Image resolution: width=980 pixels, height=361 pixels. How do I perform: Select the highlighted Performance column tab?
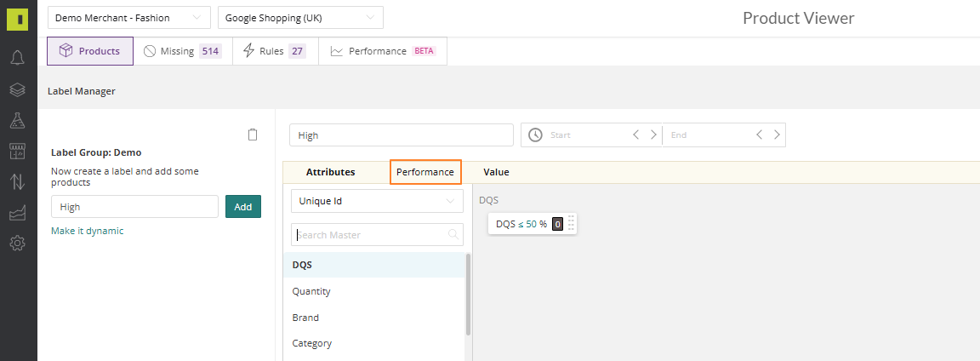pyautogui.click(x=425, y=172)
